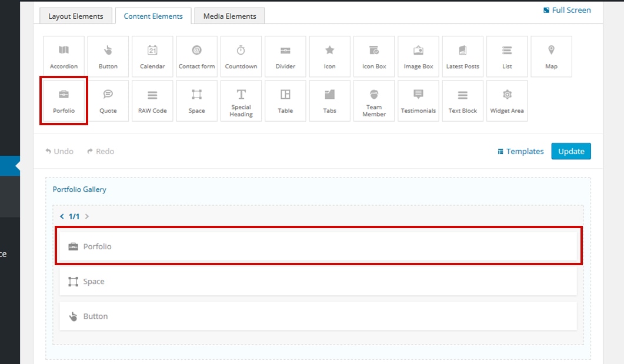Add a Contact form element
Screen dimensions: 624x364
(x=196, y=56)
